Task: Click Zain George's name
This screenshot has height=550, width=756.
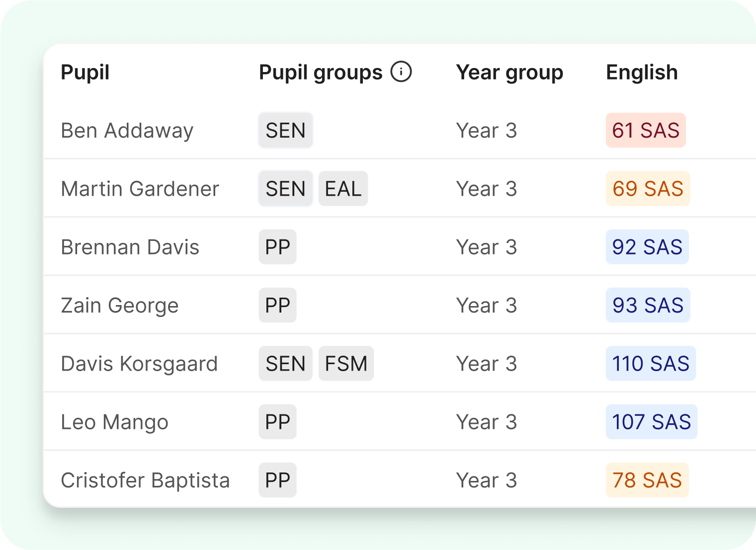Action: [119, 306]
